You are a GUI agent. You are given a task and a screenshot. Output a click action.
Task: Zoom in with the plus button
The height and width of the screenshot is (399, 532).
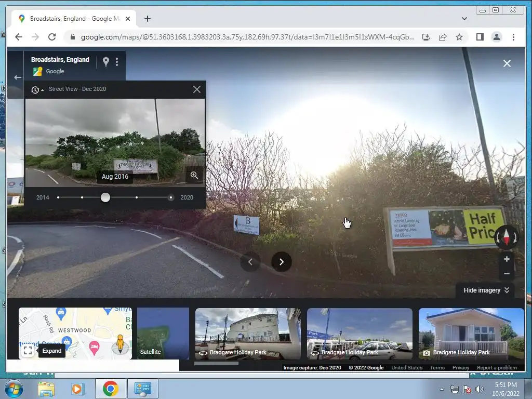click(x=507, y=259)
